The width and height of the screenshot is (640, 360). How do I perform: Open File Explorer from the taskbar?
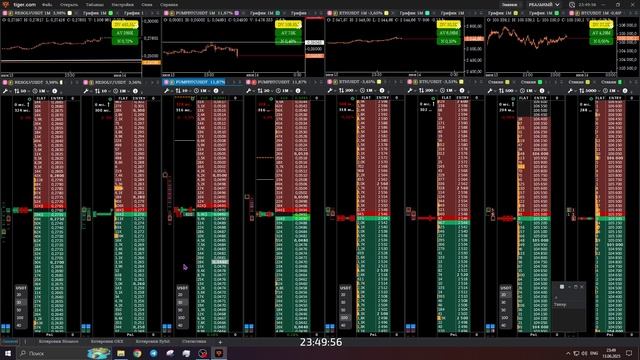click(121, 353)
